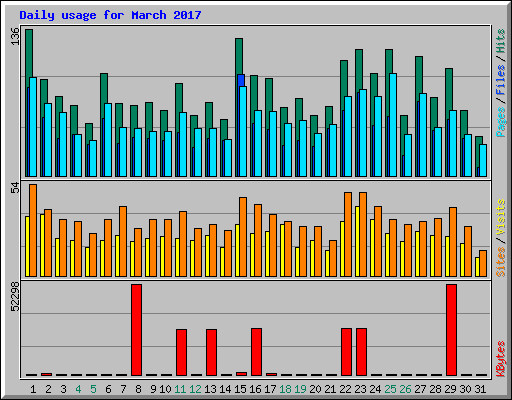The width and height of the screenshot is (512, 400).
Task: Click the 'Pages' legend label
Action: coord(501,122)
